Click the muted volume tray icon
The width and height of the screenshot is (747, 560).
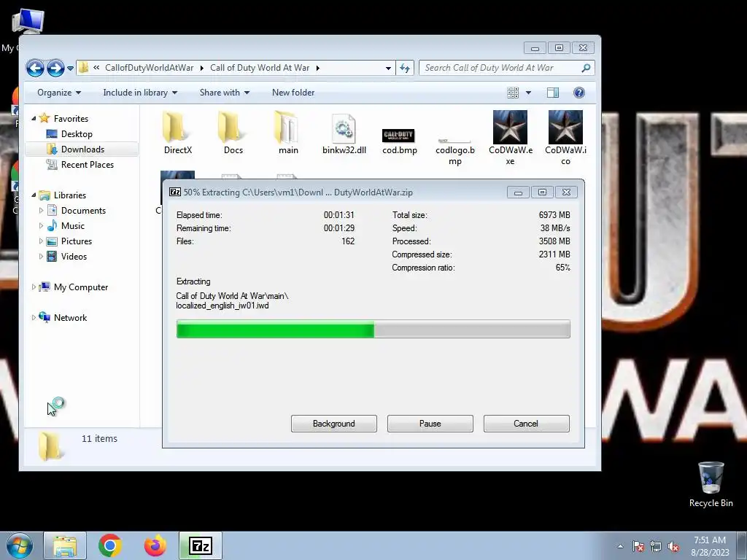click(x=673, y=546)
